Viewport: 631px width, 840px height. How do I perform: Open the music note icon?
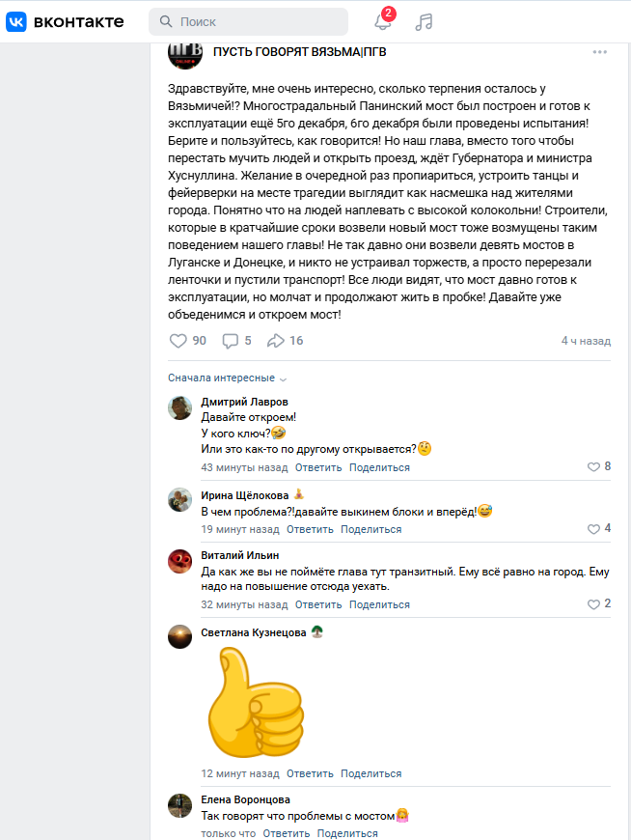[x=424, y=22]
